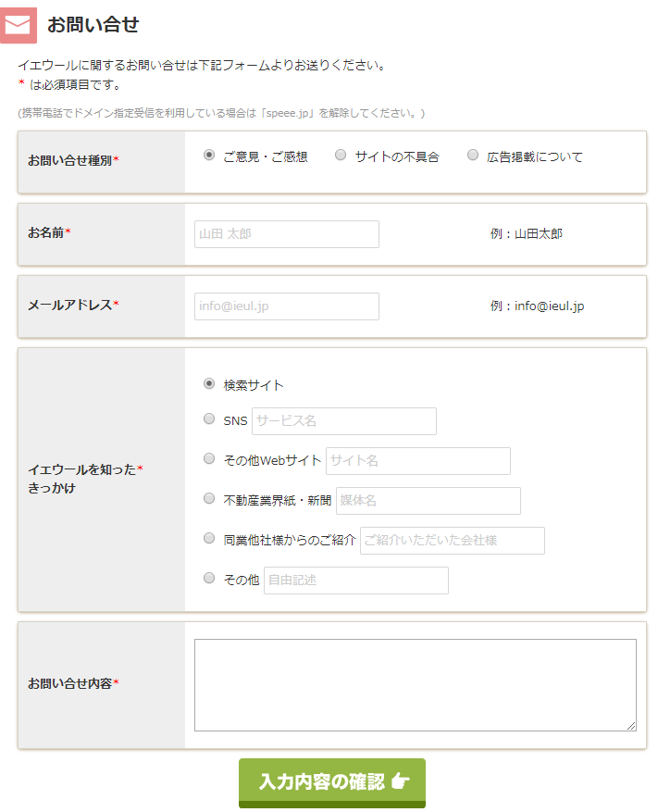This screenshot has height=812, width=658.
Task: Choose the 同業他社様からのご紹介 radio option
Action: [208, 539]
